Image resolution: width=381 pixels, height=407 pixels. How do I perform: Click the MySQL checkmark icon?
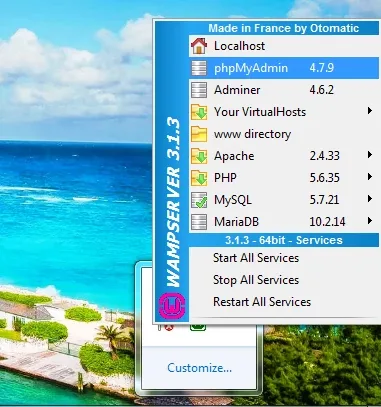pyautogui.click(x=199, y=200)
